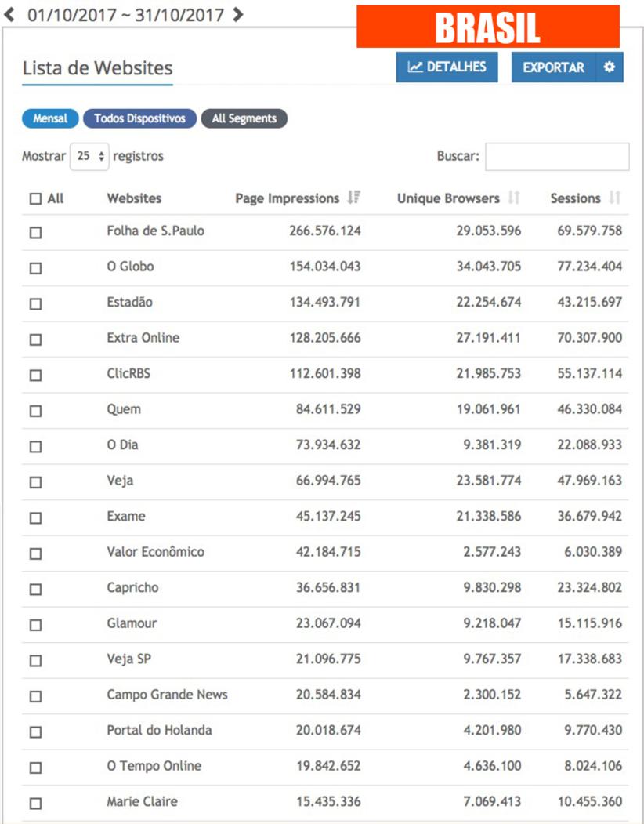Select the O Globo row checkbox
Viewport: 644px width, 824px height.
pyautogui.click(x=35, y=268)
